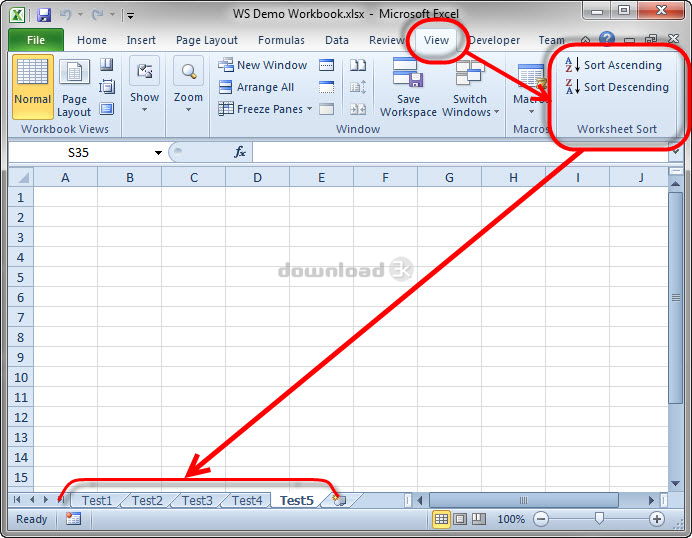Image resolution: width=692 pixels, height=538 pixels.
Task: Click the macro recording icon in status bar
Action: tap(73, 519)
